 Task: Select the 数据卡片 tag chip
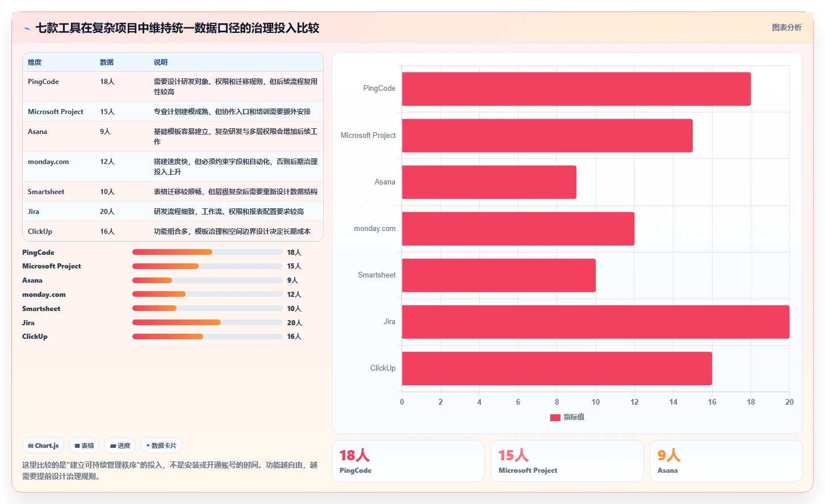(x=161, y=446)
